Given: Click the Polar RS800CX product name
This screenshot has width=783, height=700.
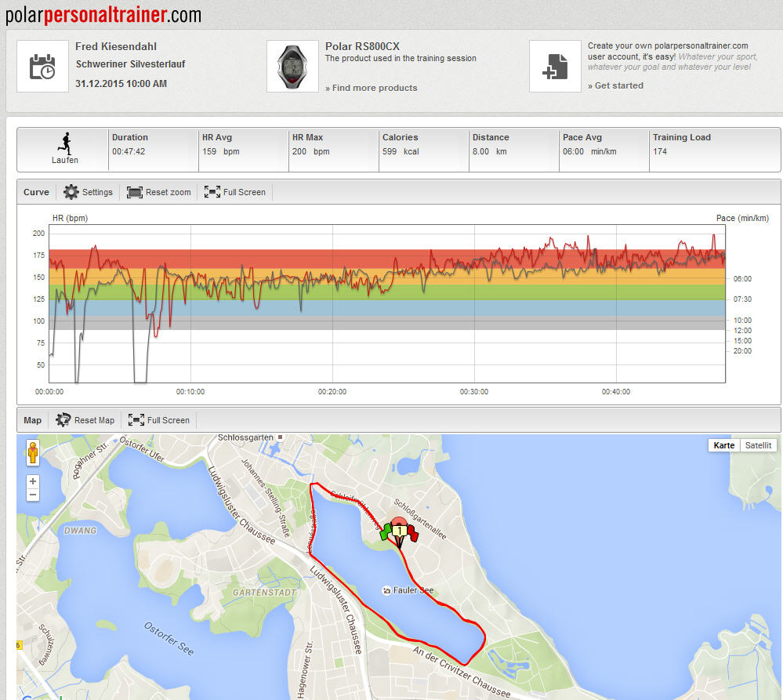Looking at the screenshot, I should click(362, 46).
